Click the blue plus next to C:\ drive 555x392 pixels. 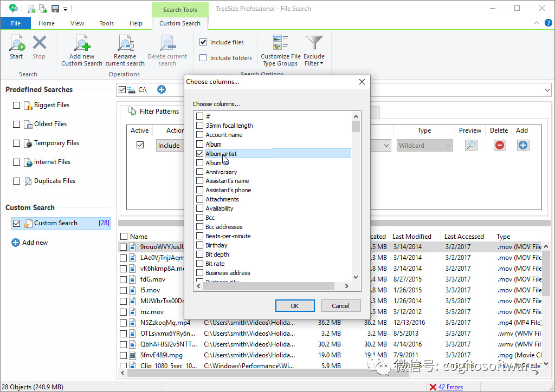click(162, 89)
